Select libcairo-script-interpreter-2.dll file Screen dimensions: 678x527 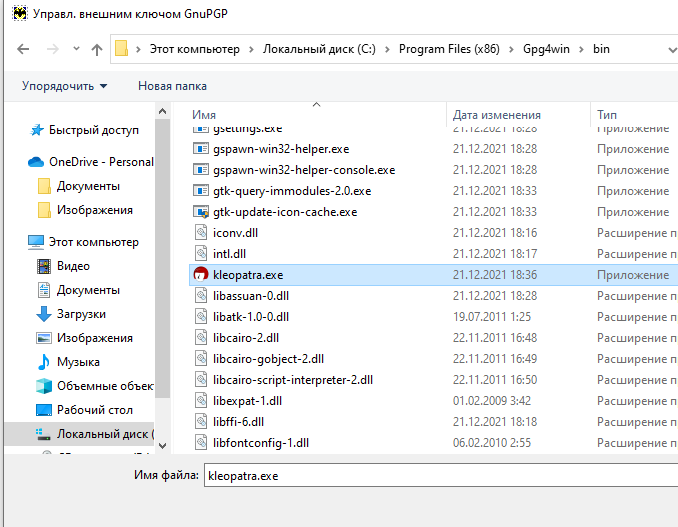coord(293,380)
